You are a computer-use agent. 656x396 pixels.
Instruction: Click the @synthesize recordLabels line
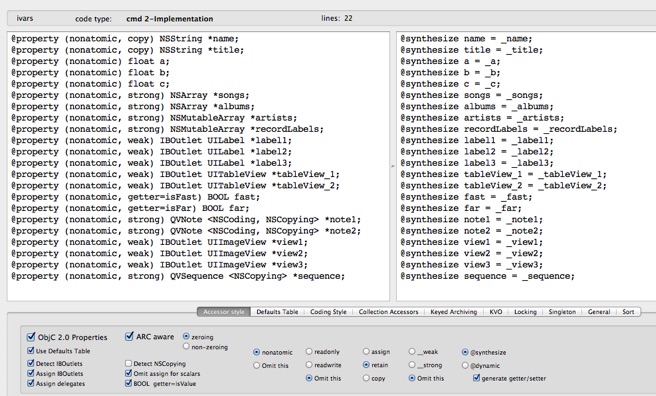509,129
